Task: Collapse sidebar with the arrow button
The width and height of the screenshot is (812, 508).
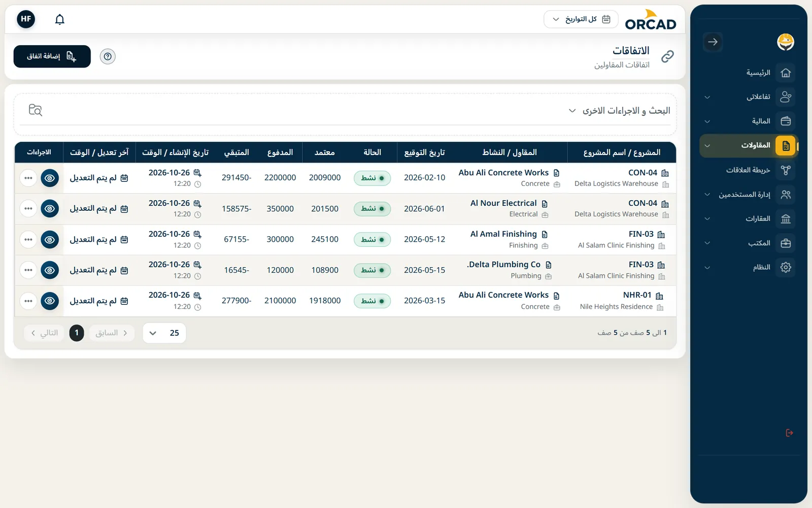Action: (713, 42)
